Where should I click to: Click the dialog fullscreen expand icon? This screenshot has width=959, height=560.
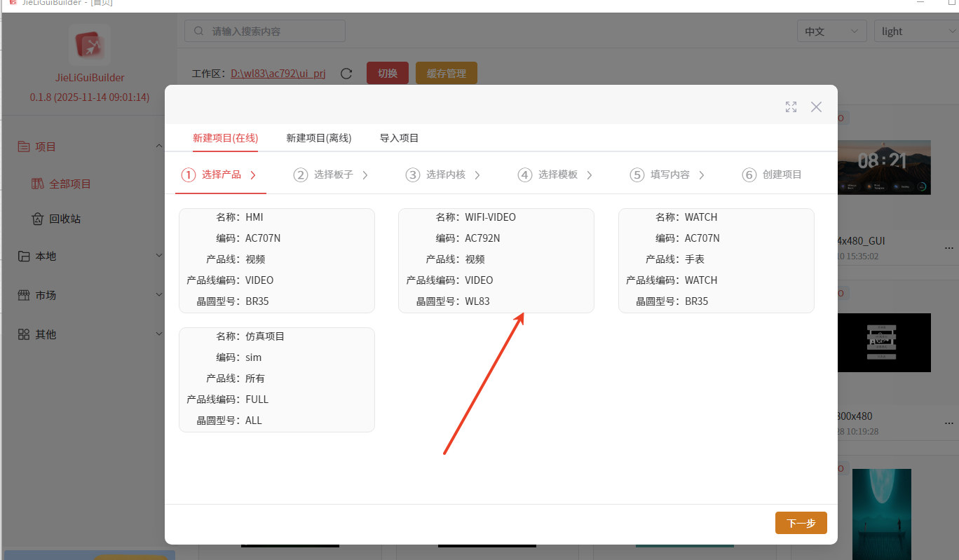791,107
